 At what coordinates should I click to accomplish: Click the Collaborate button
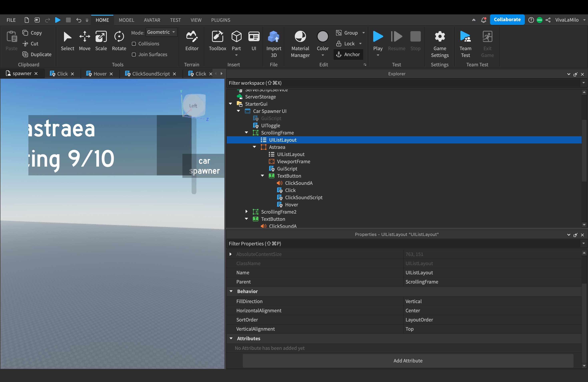pyautogui.click(x=507, y=20)
